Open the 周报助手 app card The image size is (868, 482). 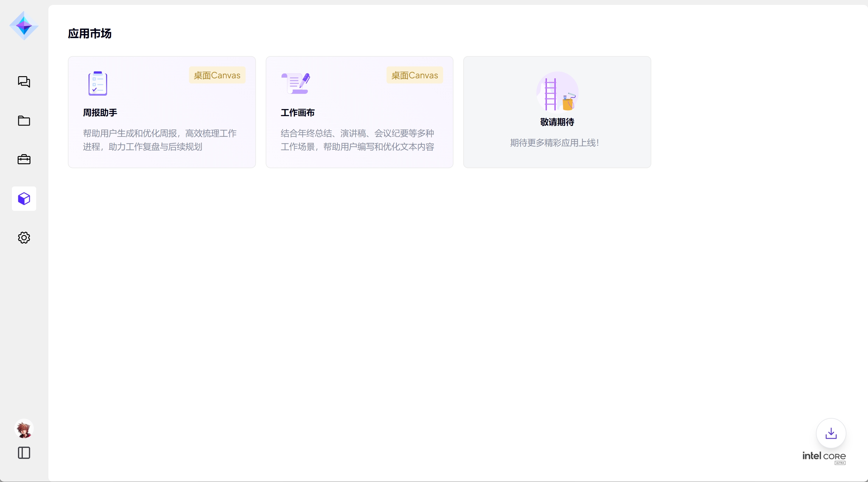coord(162,112)
